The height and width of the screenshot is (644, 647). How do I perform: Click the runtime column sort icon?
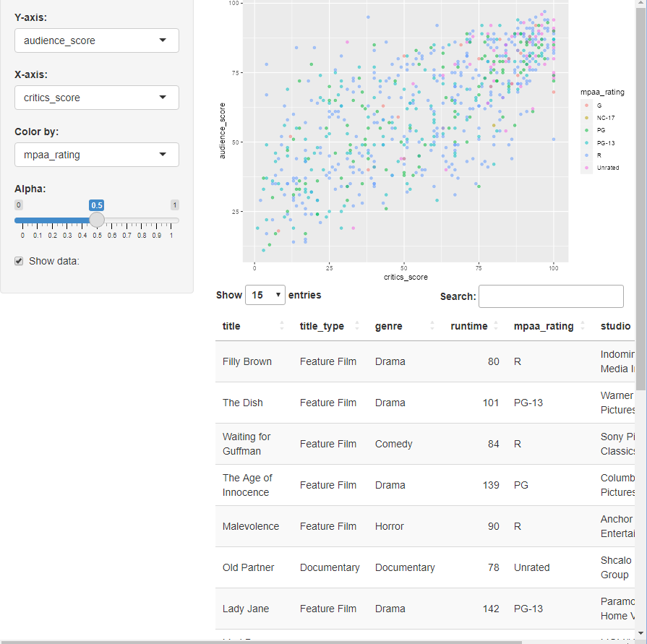pyautogui.click(x=496, y=326)
